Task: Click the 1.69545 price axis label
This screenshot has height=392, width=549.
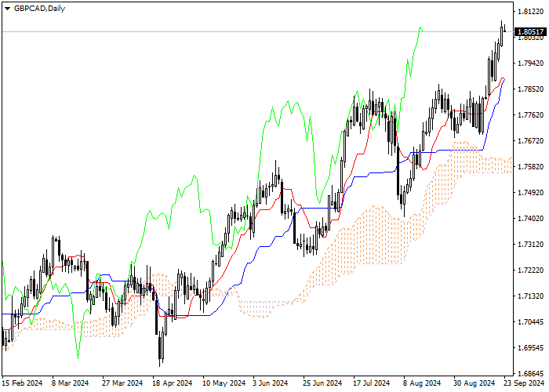Action: coord(530,348)
